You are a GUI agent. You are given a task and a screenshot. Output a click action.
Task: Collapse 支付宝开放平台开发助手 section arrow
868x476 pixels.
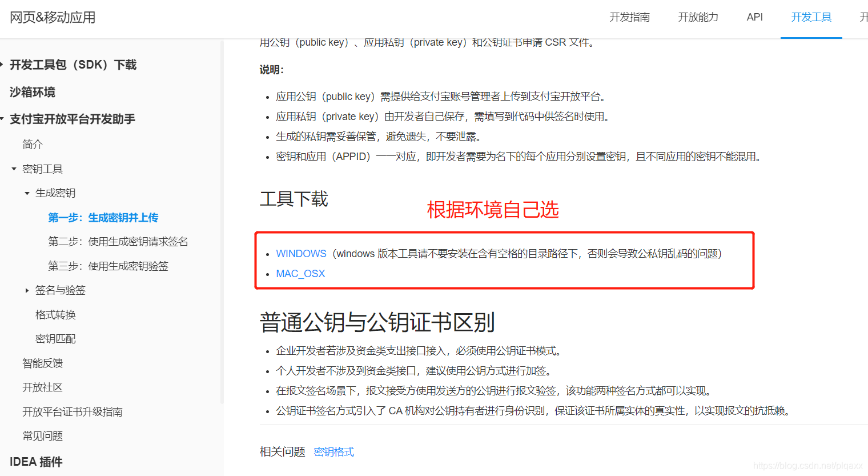pos(2,119)
